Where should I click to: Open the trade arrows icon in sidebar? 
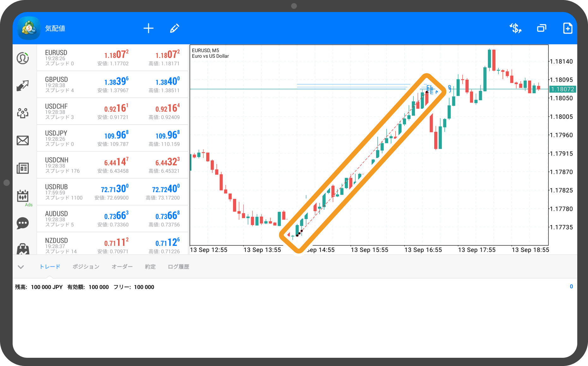click(x=23, y=85)
